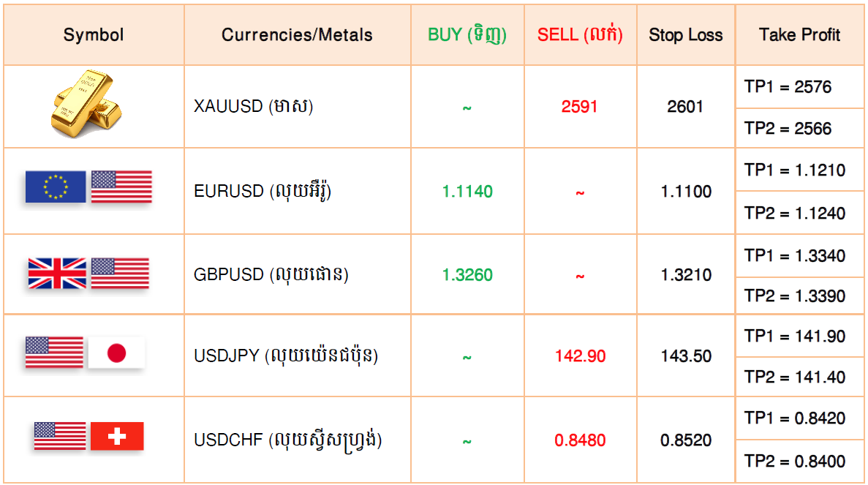
Task: Click the Stop Loss column header
Action: (686, 35)
